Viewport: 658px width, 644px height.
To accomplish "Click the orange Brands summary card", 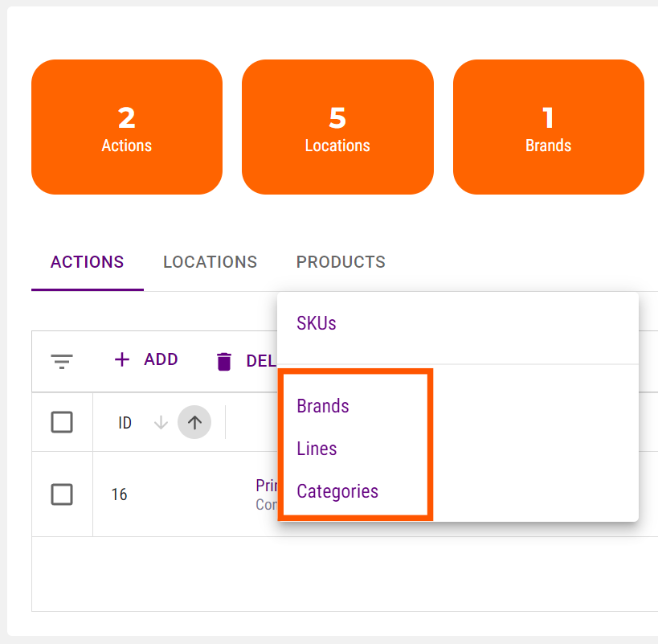I will click(x=548, y=127).
